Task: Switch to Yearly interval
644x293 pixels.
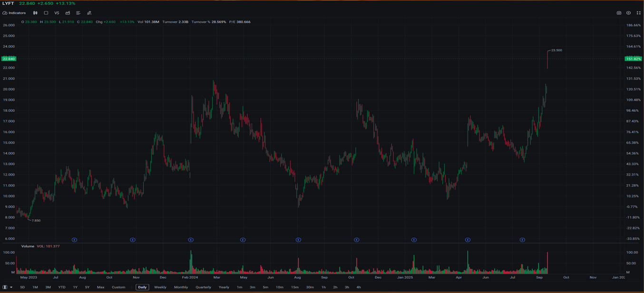Action: tap(224, 287)
